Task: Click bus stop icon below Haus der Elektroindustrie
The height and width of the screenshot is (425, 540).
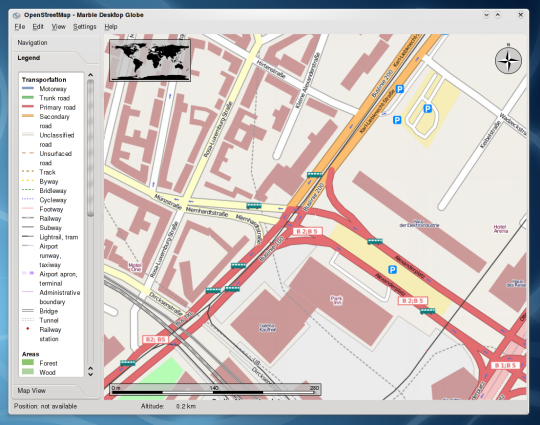Action: [375, 241]
